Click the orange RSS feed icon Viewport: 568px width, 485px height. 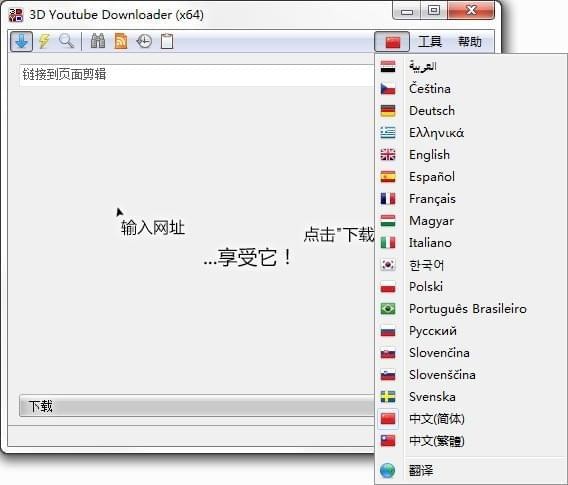[121, 41]
